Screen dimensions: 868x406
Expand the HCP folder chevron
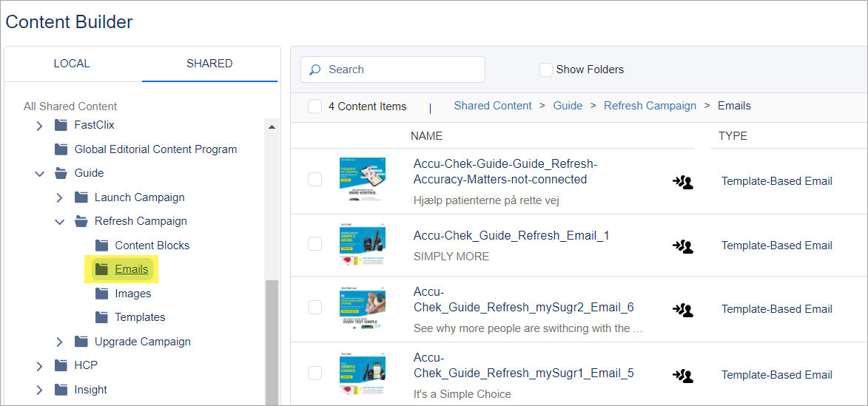coord(39,366)
